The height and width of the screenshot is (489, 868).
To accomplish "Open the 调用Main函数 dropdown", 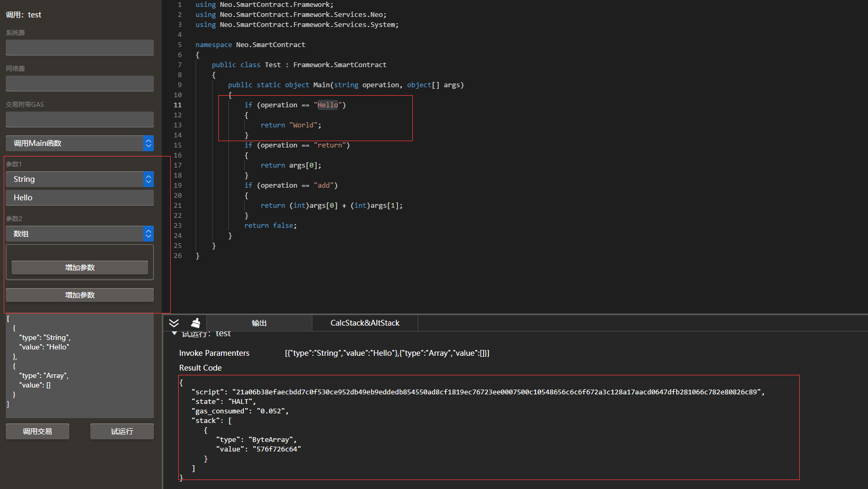I will (x=79, y=143).
